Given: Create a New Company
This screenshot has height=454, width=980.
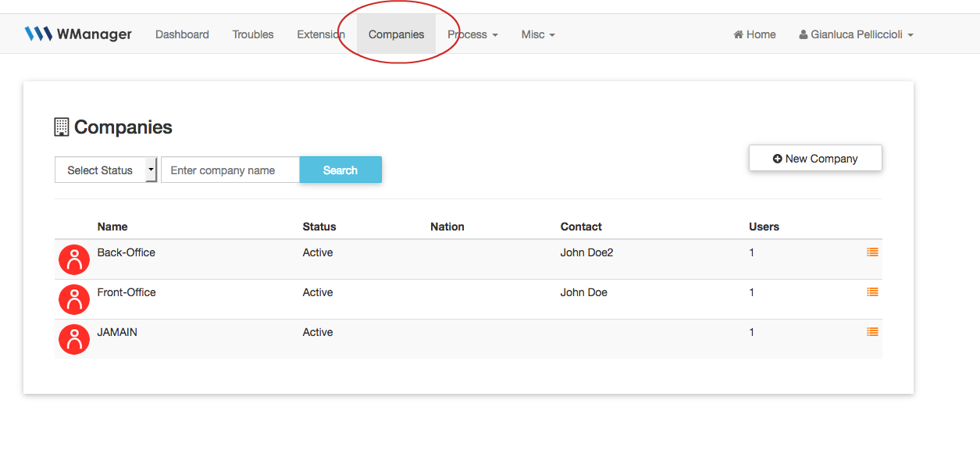Looking at the screenshot, I should 815,159.
